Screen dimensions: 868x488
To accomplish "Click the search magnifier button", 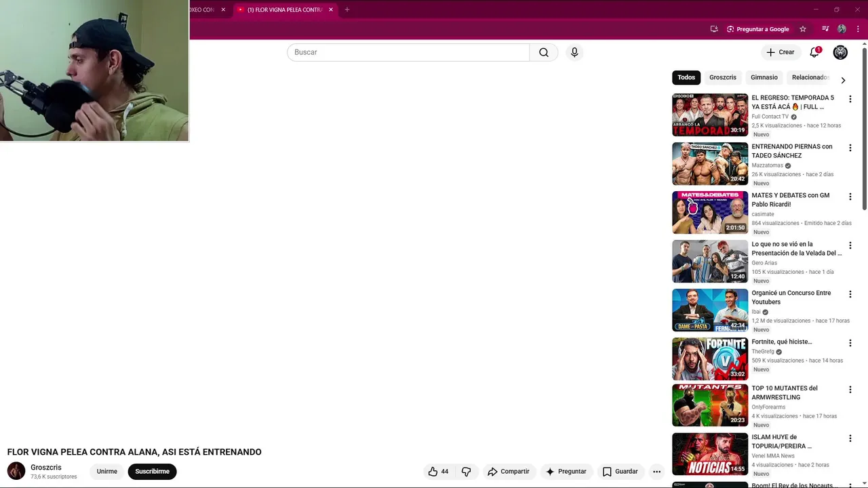I will [x=544, y=52].
